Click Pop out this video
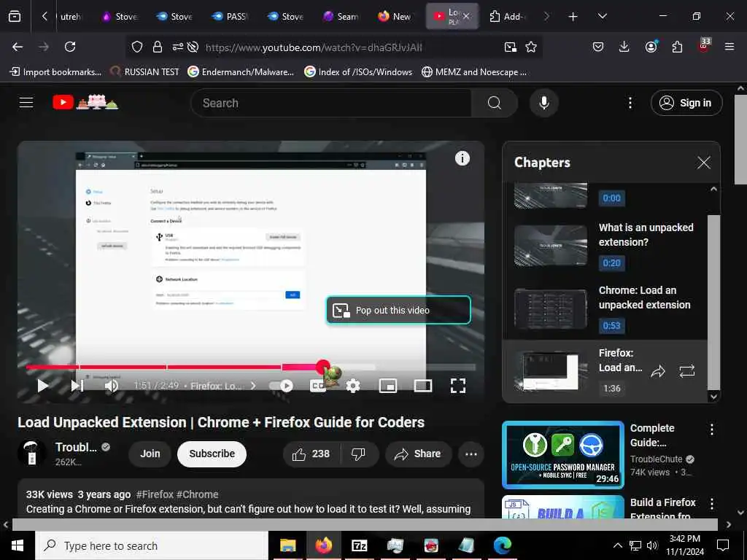The image size is (747, 560). [x=398, y=310]
